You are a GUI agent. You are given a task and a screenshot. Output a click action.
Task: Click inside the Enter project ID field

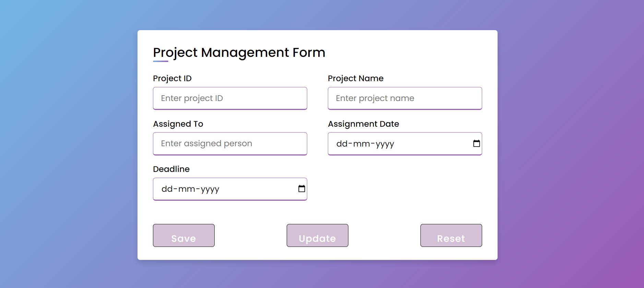[229, 98]
